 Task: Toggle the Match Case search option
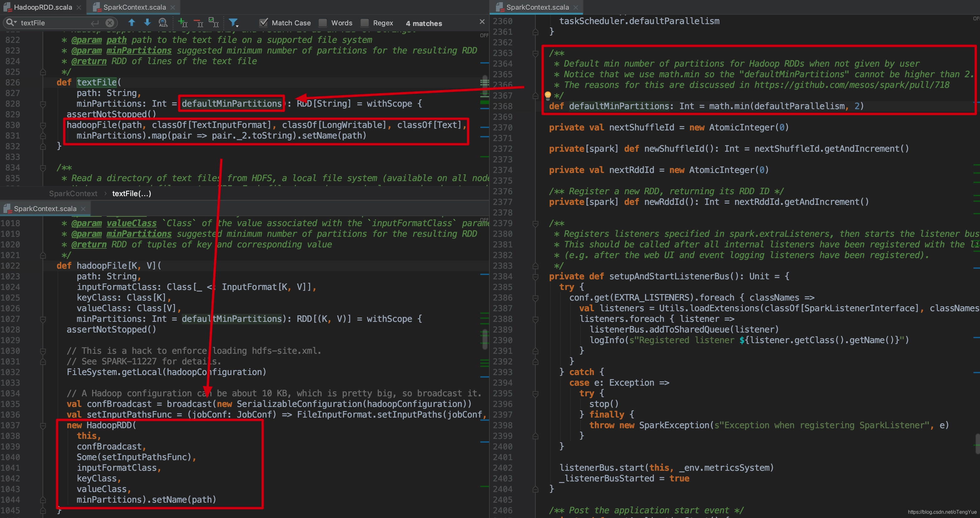click(x=263, y=23)
